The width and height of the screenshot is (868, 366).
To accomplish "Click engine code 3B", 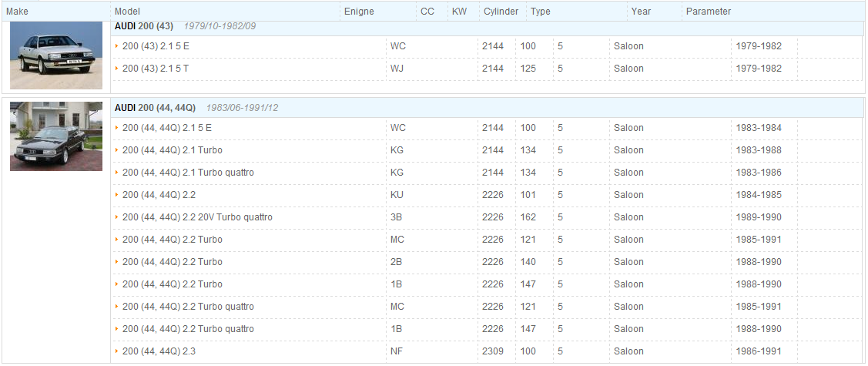I will point(397,217).
